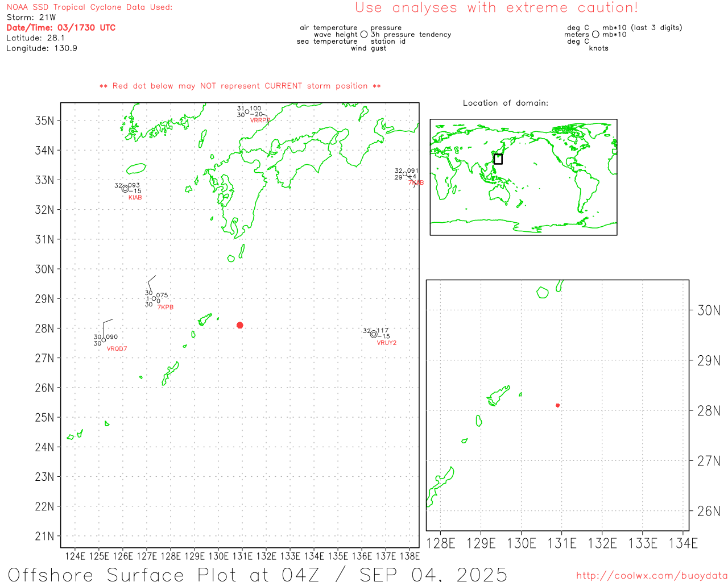Select station label VRRP7 near top

point(260,120)
